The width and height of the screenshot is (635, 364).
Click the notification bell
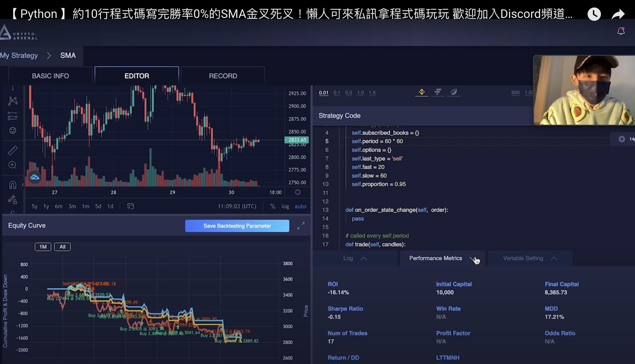pos(621,30)
